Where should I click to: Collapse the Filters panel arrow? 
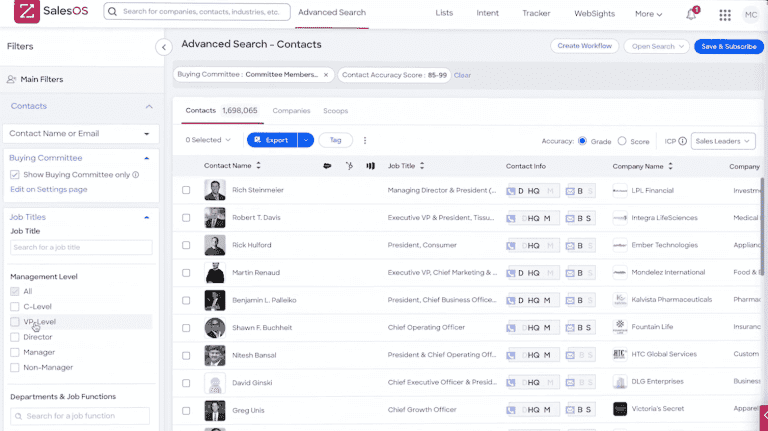pos(164,48)
